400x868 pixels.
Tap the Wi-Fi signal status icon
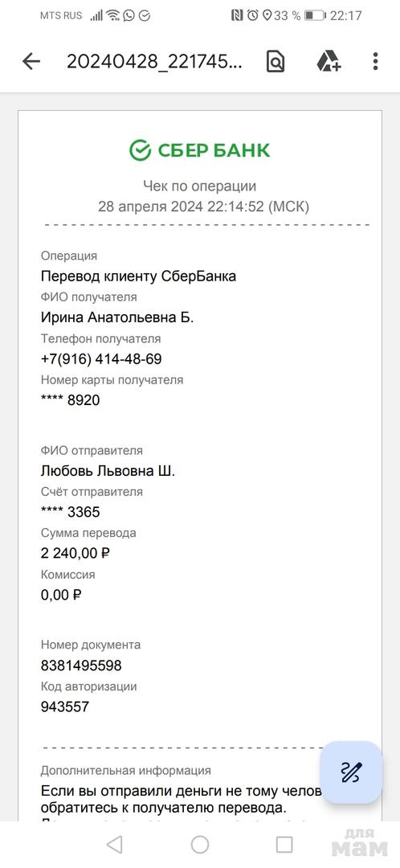pos(113,15)
